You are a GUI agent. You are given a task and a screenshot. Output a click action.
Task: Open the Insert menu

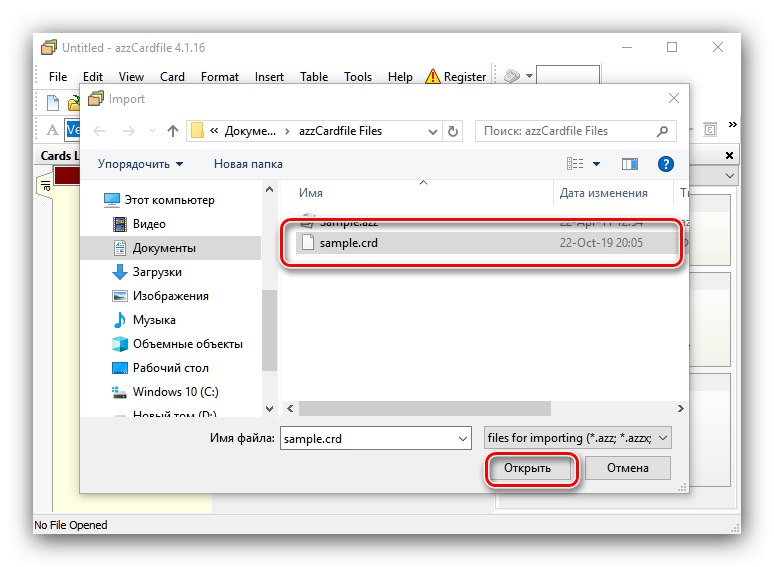[269, 77]
